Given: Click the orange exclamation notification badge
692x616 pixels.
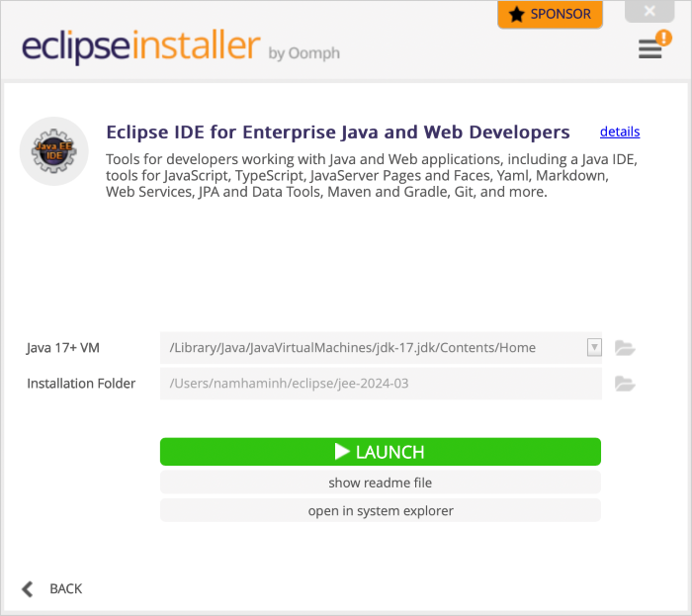Looking at the screenshot, I should click(x=663, y=38).
